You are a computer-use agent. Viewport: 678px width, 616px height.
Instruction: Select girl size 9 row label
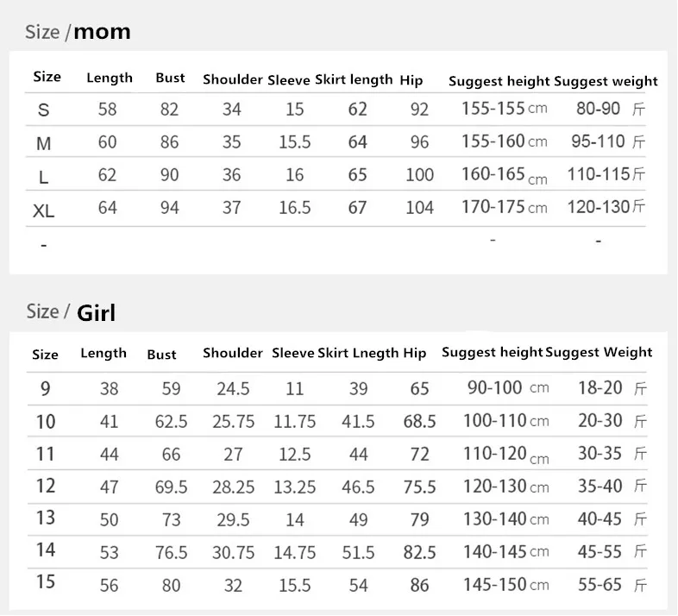(46, 388)
